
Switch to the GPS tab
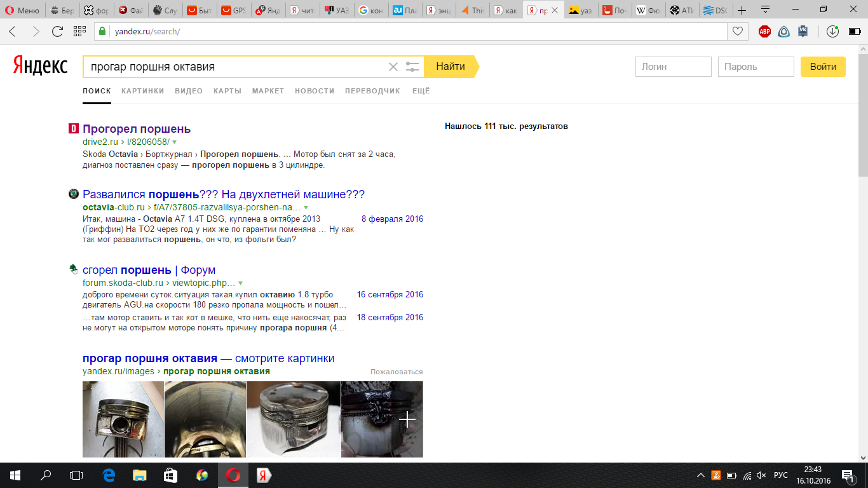point(233,10)
